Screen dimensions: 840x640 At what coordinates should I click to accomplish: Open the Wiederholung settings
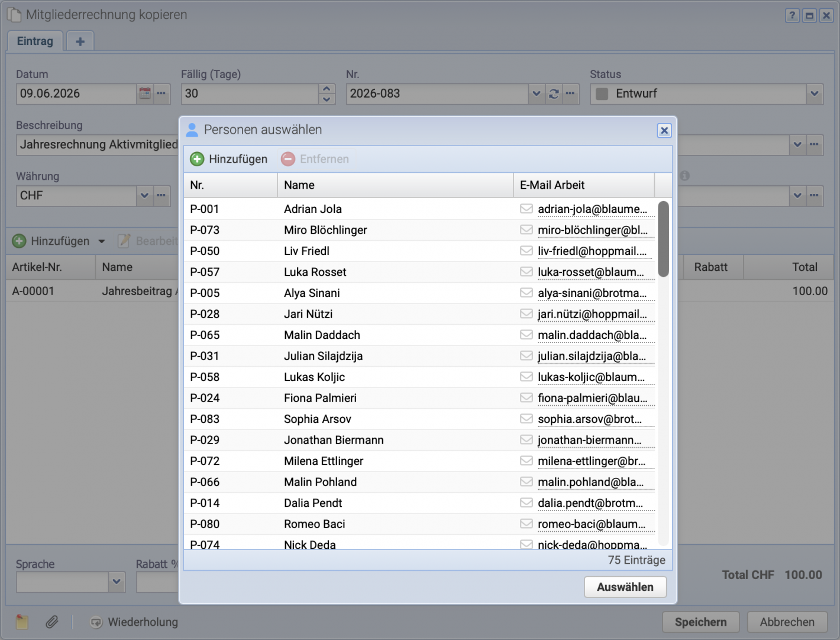click(134, 622)
